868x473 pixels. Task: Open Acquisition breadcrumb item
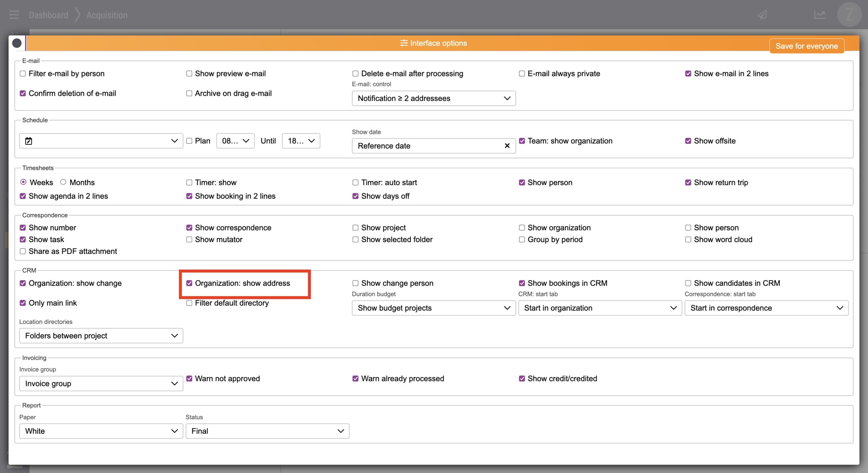pyautogui.click(x=107, y=15)
